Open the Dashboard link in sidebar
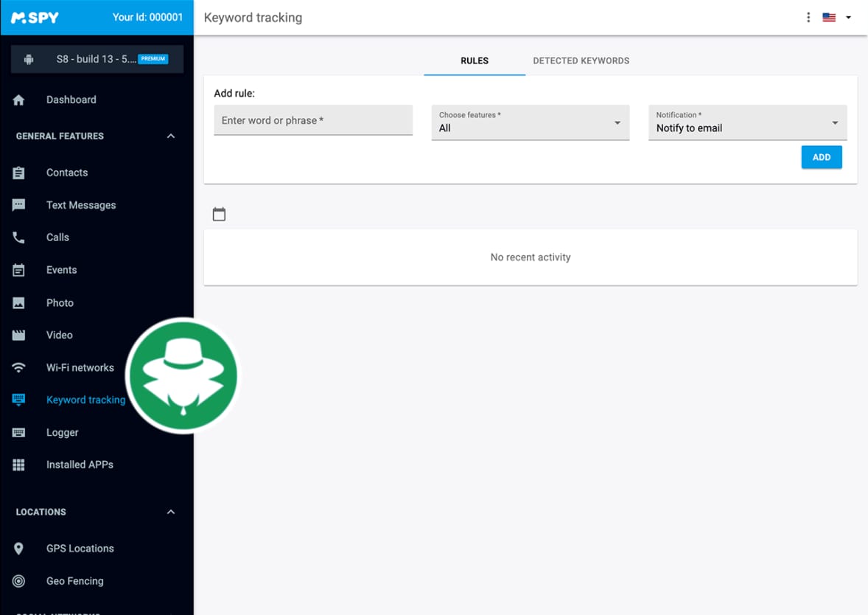Image resolution: width=868 pixels, height=615 pixels. (71, 100)
